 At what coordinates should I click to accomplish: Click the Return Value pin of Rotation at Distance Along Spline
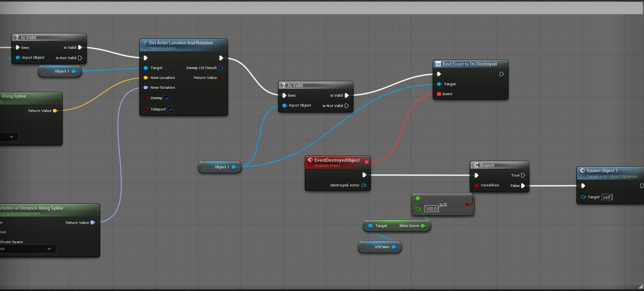(92, 222)
